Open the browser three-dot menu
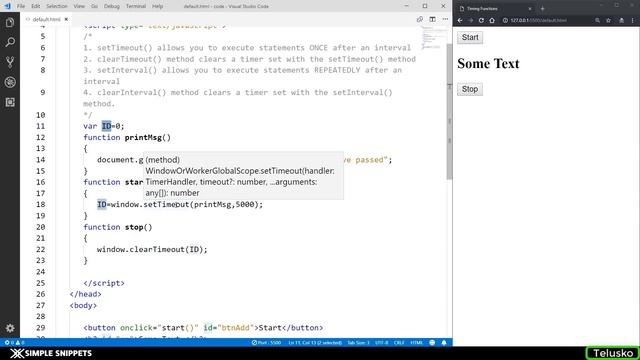This screenshot has width=640, height=360. (633, 20)
